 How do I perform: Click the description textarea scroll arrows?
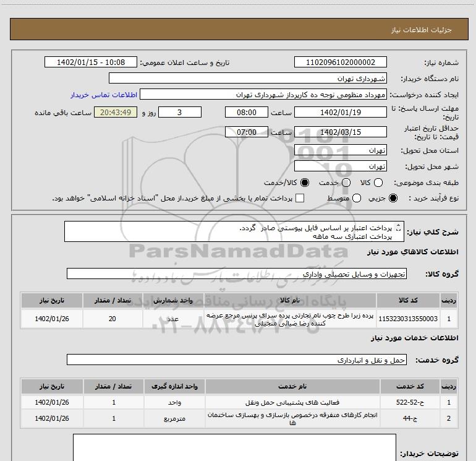tap(399, 226)
